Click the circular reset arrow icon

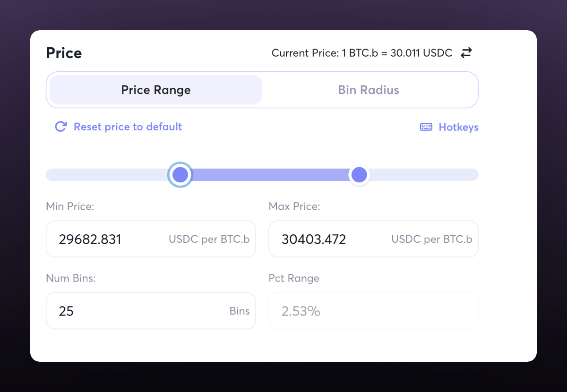click(60, 127)
